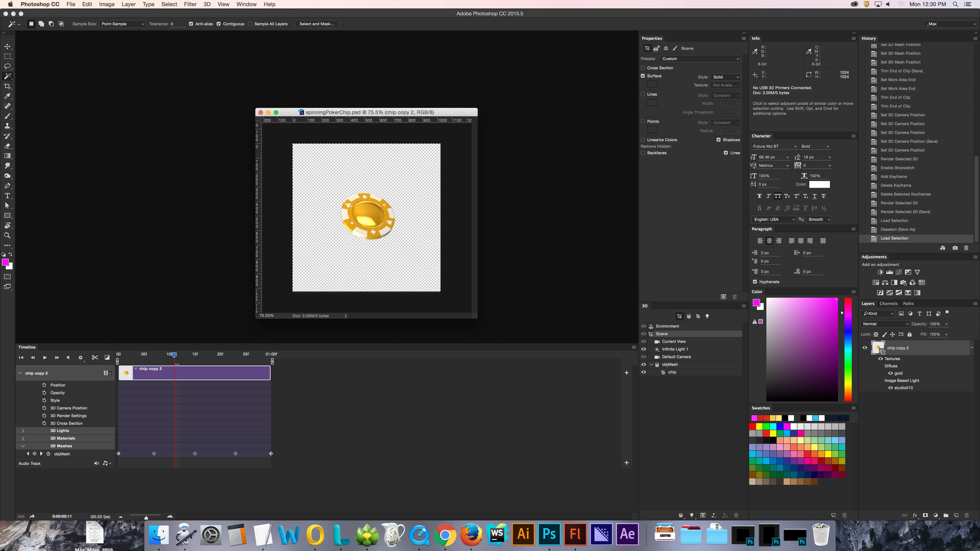The width and height of the screenshot is (980, 551).
Task: Click the Select and Mask button
Action: point(317,24)
